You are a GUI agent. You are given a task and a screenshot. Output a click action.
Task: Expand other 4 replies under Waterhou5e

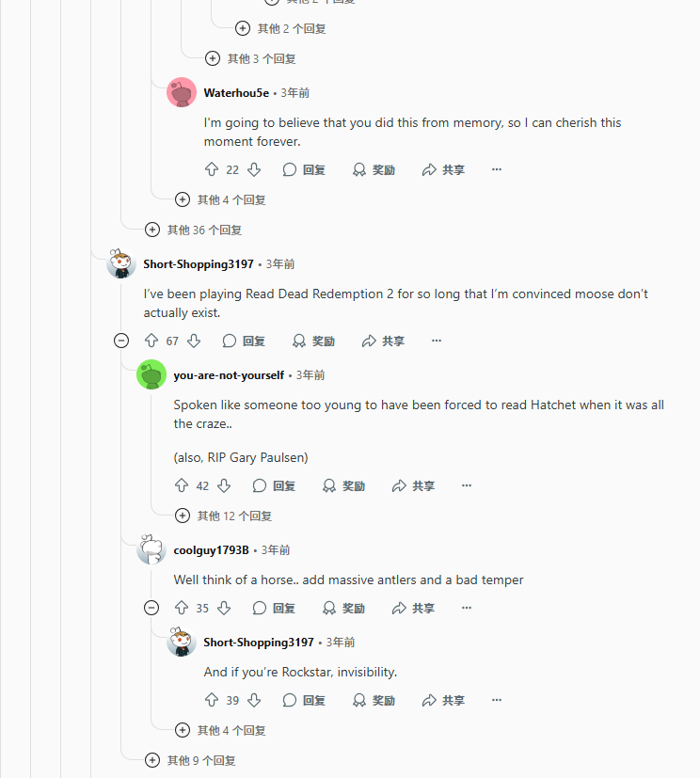pyautogui.click(x=221, y=200)
